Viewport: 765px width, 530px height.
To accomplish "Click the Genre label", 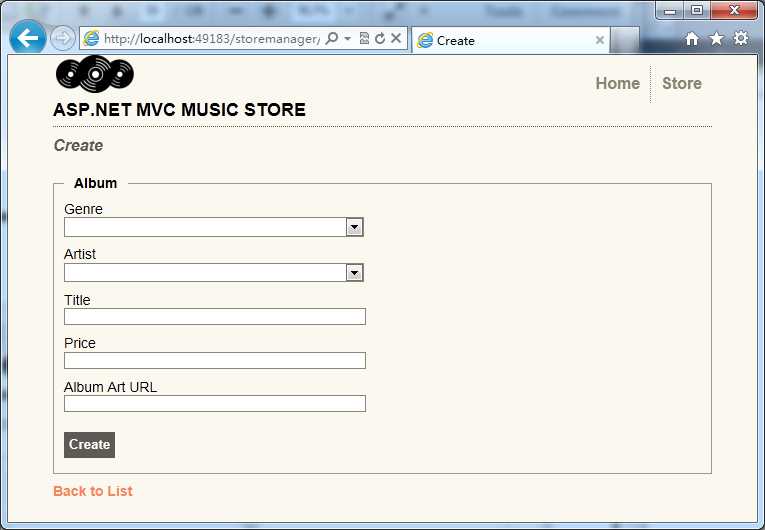I will (x=83, y=209).
